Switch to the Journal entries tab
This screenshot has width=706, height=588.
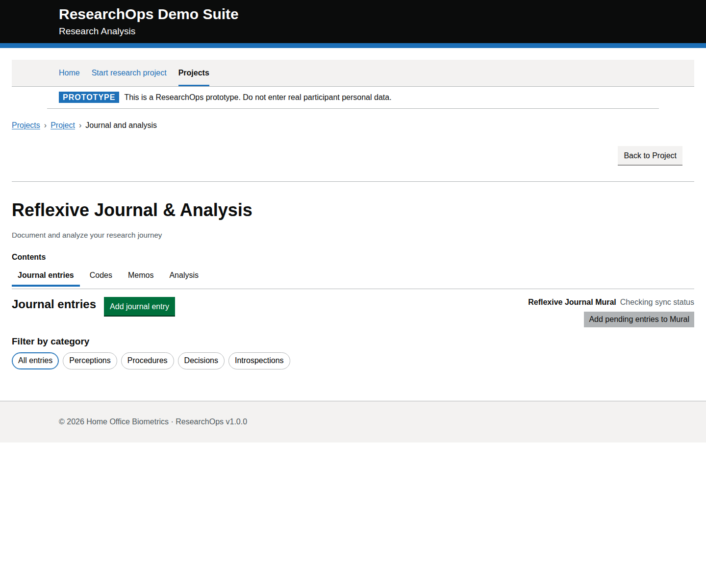click(x=46, y=275)
